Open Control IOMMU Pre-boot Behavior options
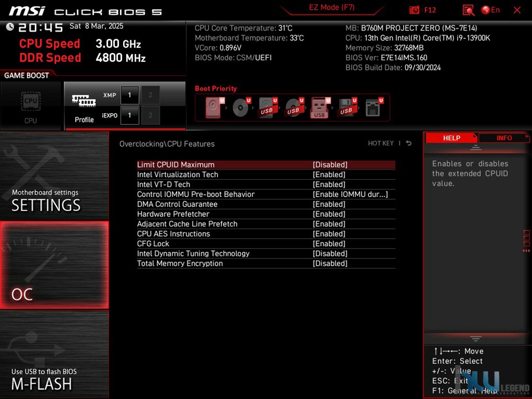 click(350, 194)
